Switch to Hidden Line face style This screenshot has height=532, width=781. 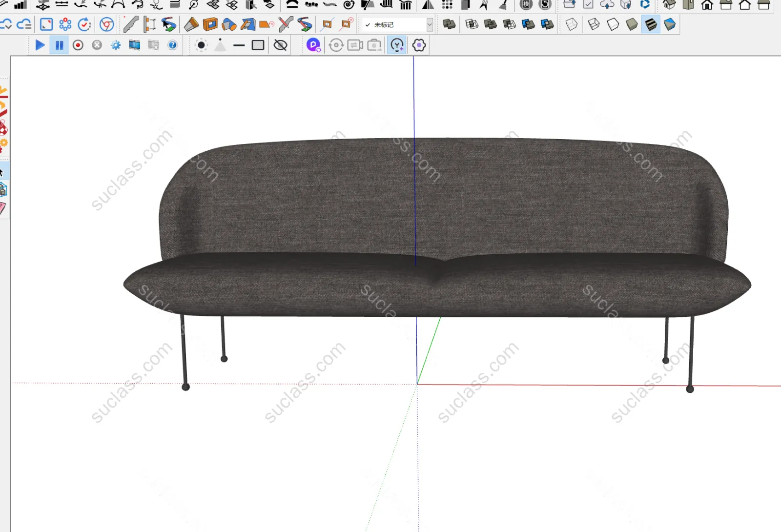tap(613, 24)
